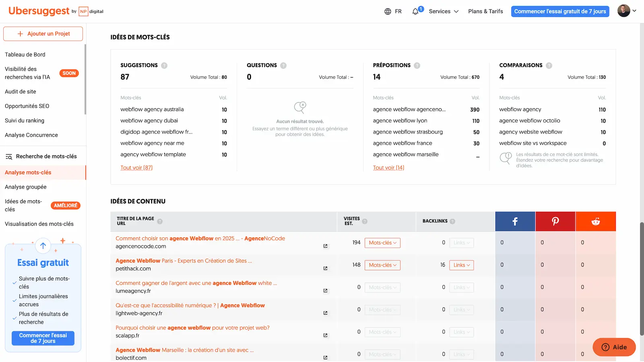Open Audit de site in sidebar
Viewport: 644px width, 362px height.
(21, 92)
